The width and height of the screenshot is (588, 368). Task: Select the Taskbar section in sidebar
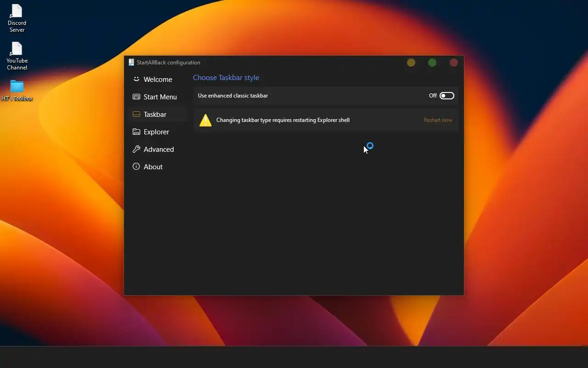158,114
